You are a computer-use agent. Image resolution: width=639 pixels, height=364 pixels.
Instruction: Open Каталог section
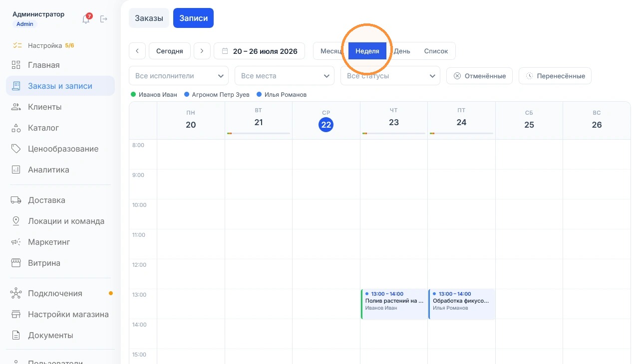(60, 128)
